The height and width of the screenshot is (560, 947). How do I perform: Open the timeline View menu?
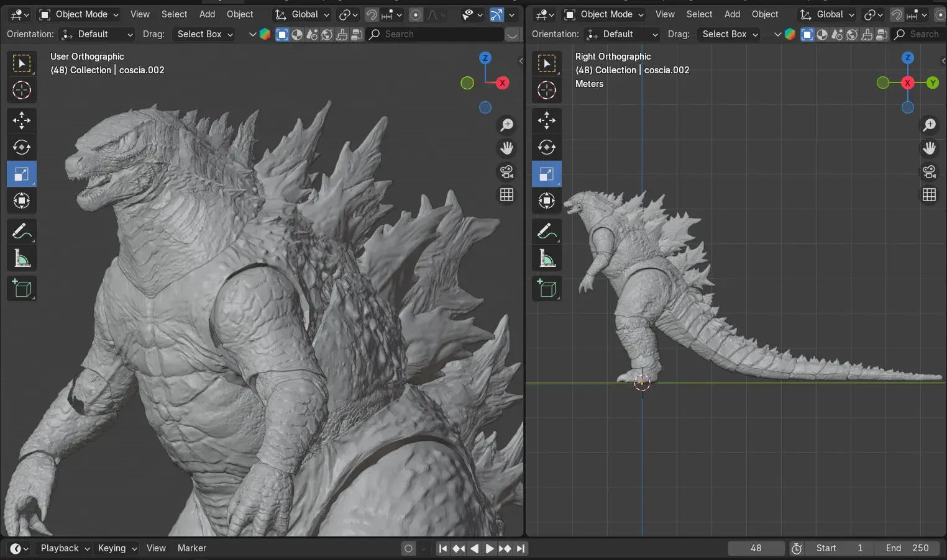coord(156,548)
